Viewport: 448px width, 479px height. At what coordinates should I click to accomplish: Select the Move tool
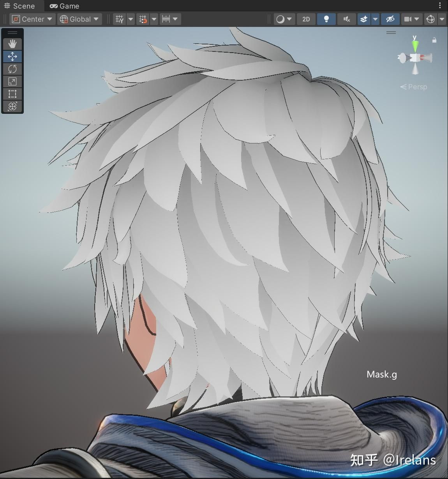click(12, 57)
